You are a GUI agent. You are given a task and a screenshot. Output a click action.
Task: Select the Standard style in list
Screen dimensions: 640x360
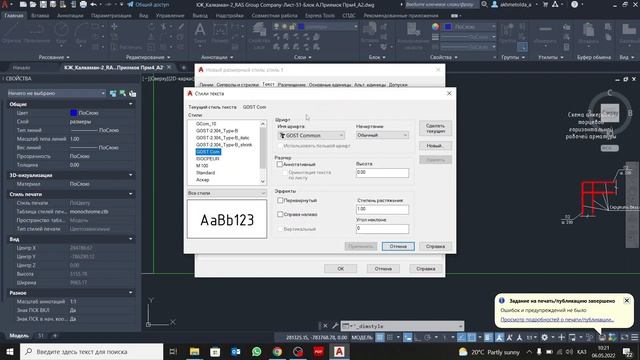[x=205, y=173]
